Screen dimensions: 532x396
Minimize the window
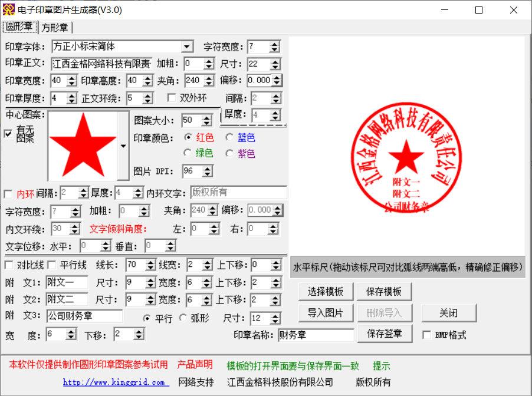click(445, 10)
